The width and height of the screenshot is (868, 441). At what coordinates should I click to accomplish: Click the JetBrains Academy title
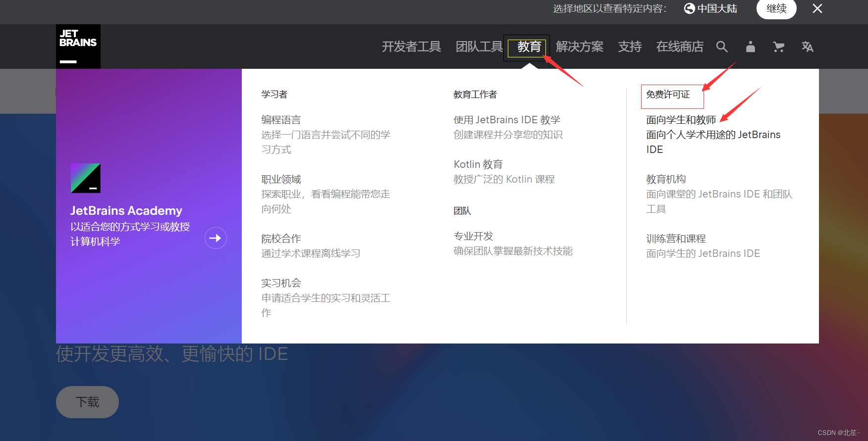tap(126, 210)
